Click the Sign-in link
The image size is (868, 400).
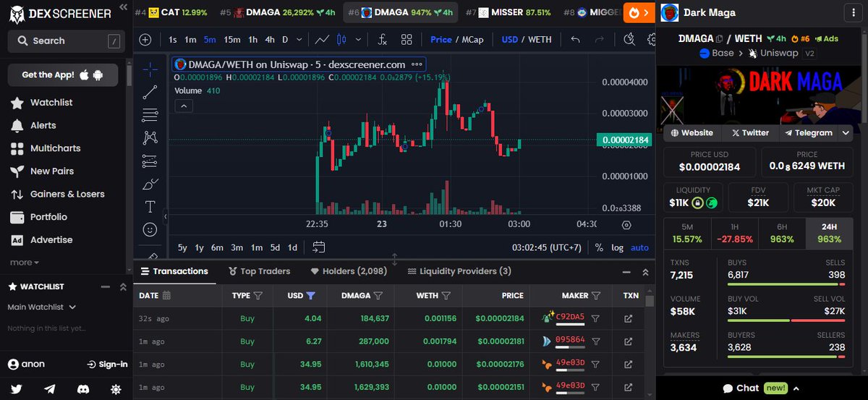click(107, 365)
